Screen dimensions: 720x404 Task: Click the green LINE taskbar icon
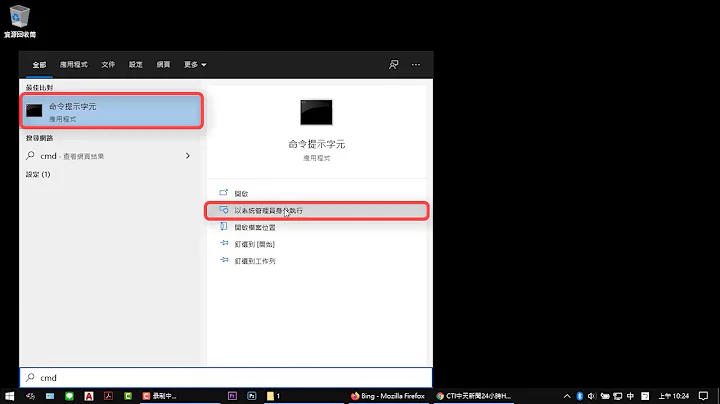[x=69, y=396]
